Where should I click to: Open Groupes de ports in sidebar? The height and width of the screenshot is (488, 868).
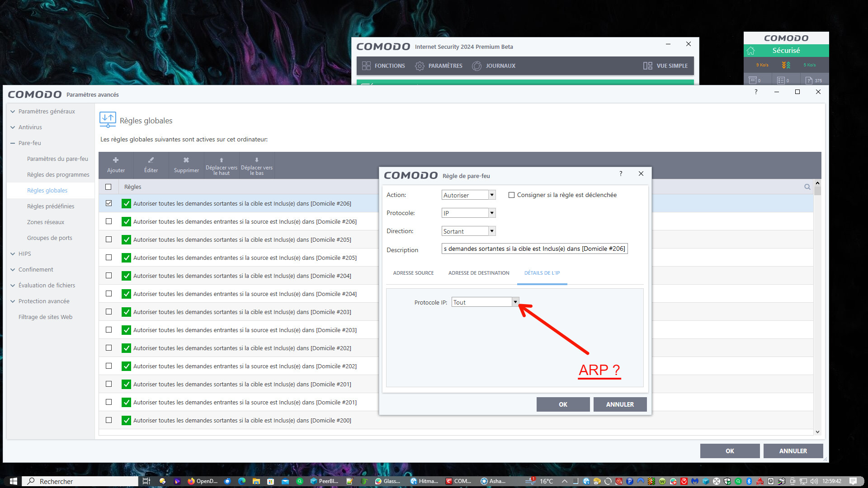pos(50,238)
